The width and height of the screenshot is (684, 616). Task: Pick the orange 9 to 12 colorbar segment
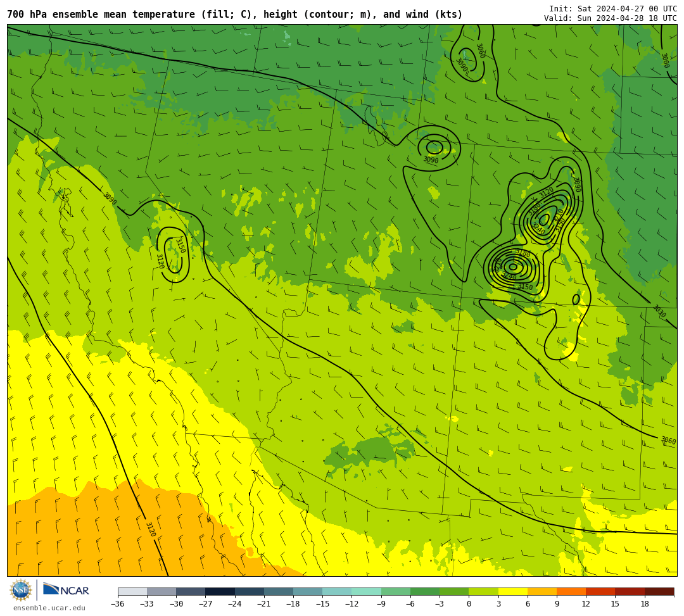pyautogui.click(x=571, y=591)
